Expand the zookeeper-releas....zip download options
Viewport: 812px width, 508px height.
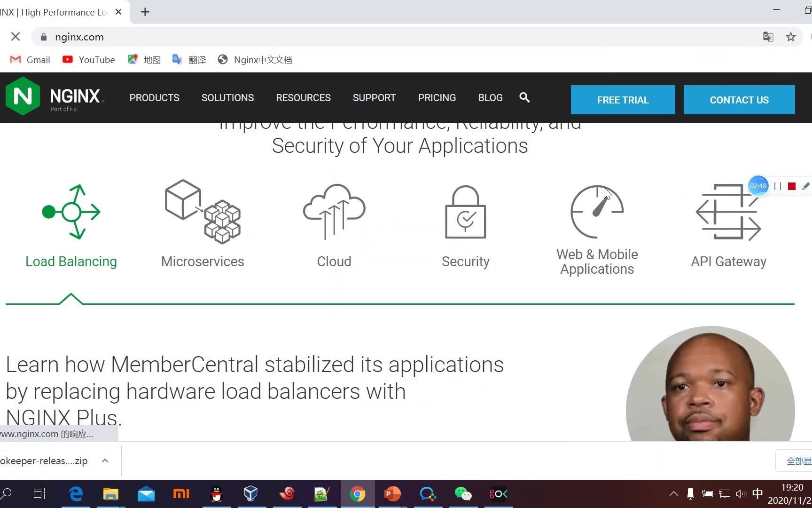click(105, 460)
